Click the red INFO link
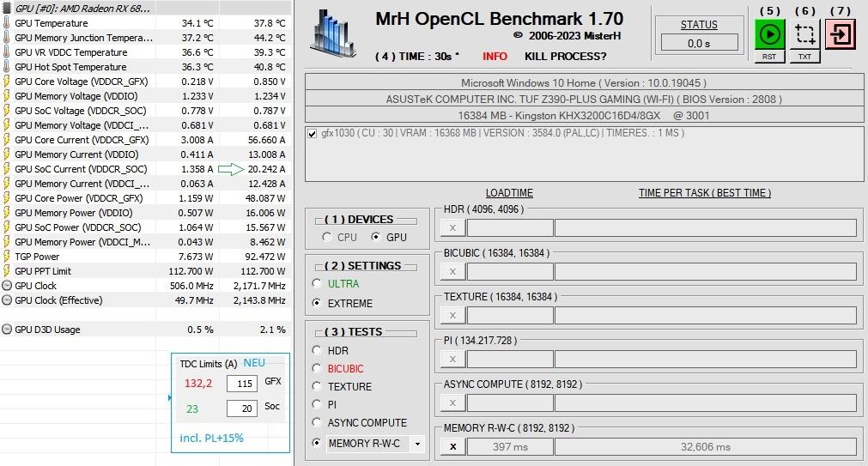The width and height of the screenshot is (868, 466). coord(495,57)
